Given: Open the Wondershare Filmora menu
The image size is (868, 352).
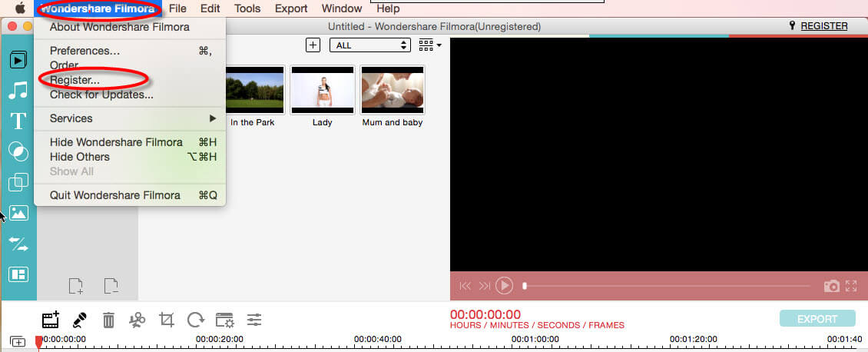Looking at the screenshot, I should (98, 8).
